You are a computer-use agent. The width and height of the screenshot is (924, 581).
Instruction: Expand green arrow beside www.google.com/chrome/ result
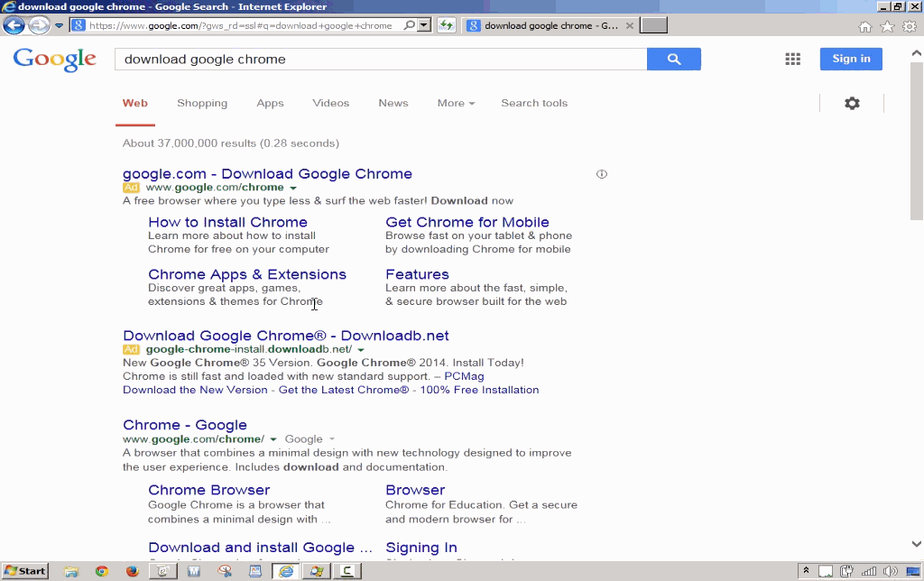pos(273,439)
